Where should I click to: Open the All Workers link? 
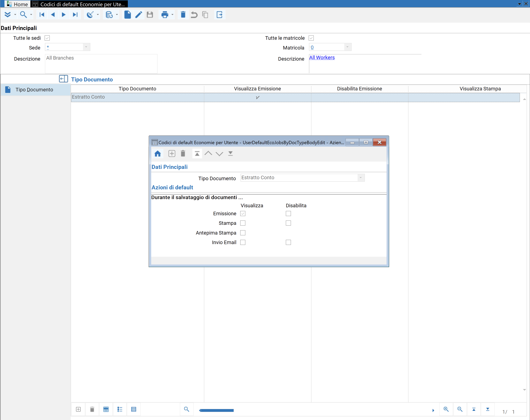point(322,57)
